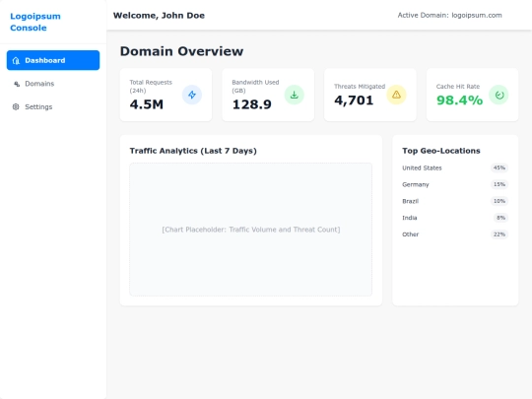
Task: Click the Domain Overview heading
Action: (181, 51)
